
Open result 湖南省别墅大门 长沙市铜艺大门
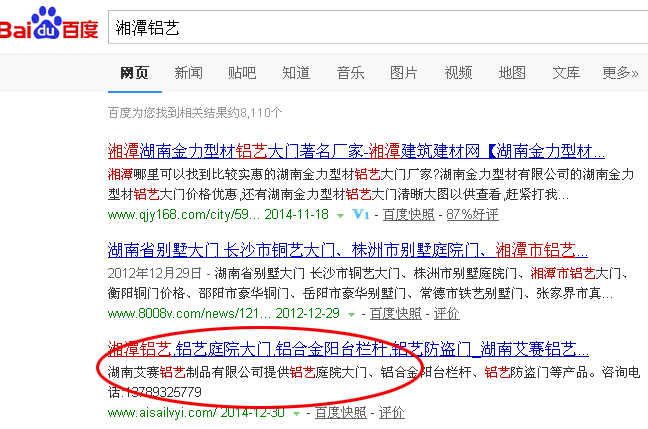348,250
